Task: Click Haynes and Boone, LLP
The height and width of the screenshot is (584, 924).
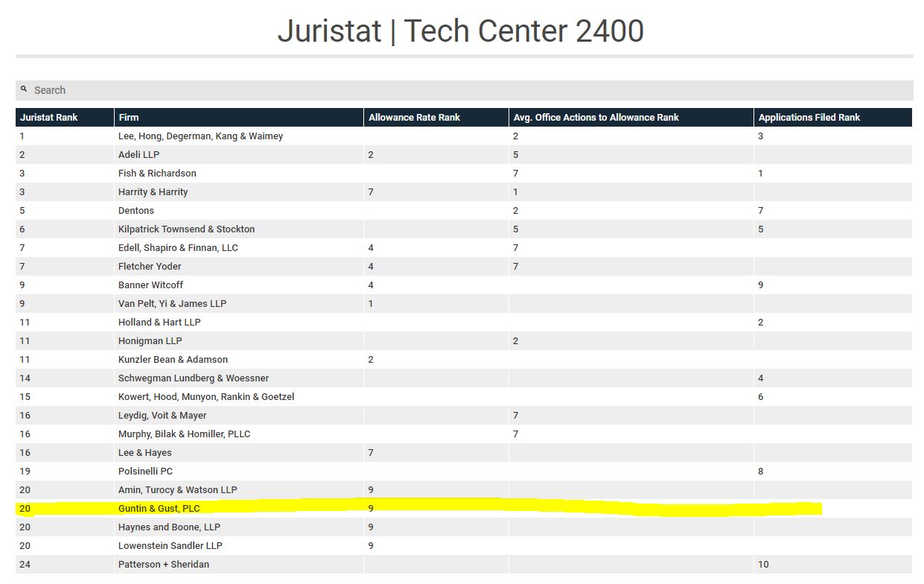Action: pyautogui.click(x=169, y=527)
